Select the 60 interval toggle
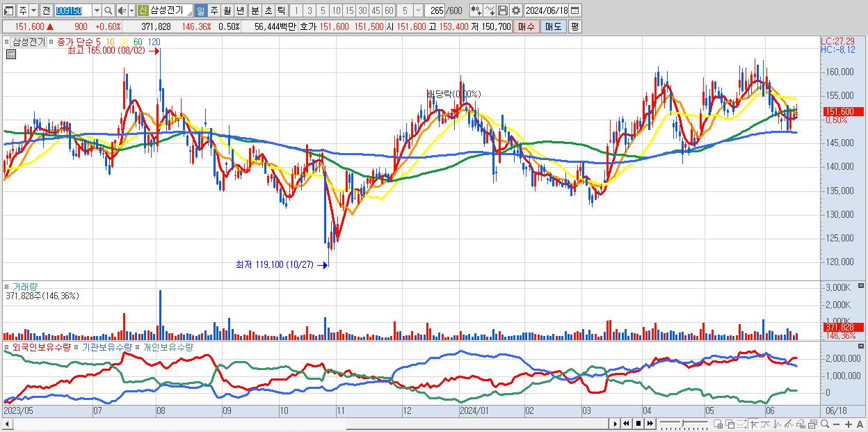Screen dimensions: 868x432 [x=389, y=10]
